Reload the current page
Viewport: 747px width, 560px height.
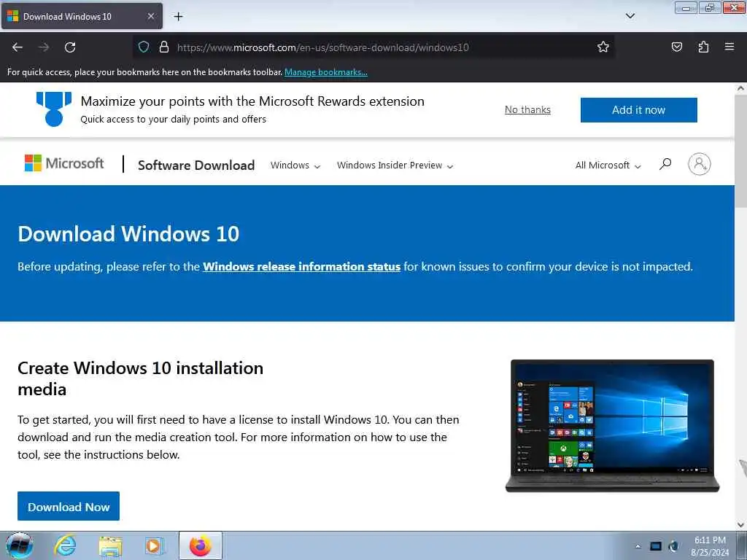70,47
